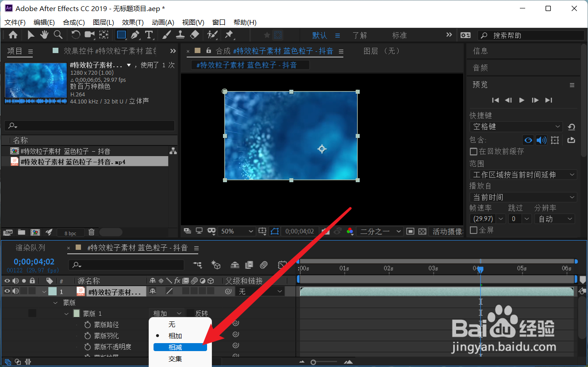Screen dimensions: 588x367
Task: Click the Draft 3D icon in timeline
Action: 216,265
